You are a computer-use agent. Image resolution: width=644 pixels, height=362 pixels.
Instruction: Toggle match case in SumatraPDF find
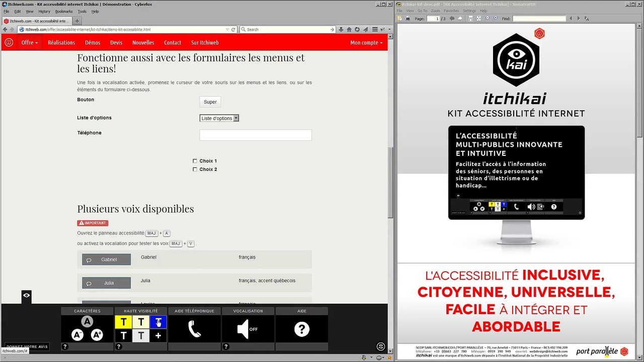click(x=587, y=19)
